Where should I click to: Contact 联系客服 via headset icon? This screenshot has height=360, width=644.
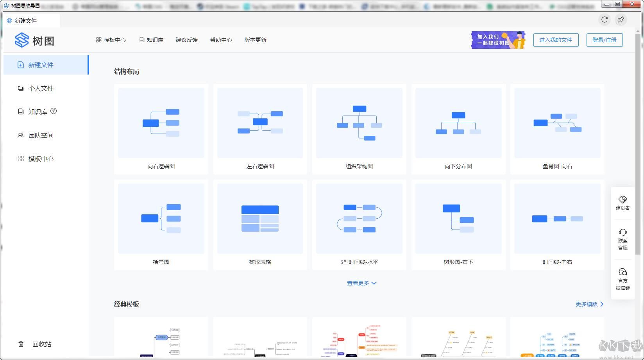(623, 232)
